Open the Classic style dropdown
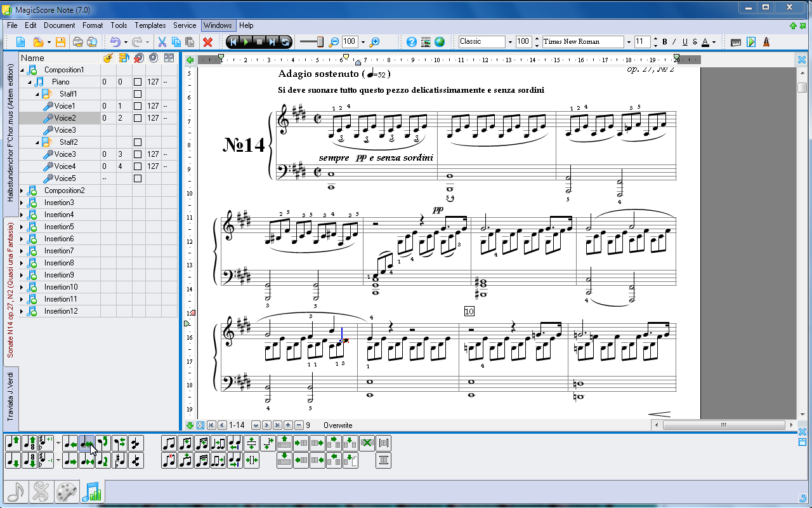 point(509,42)
